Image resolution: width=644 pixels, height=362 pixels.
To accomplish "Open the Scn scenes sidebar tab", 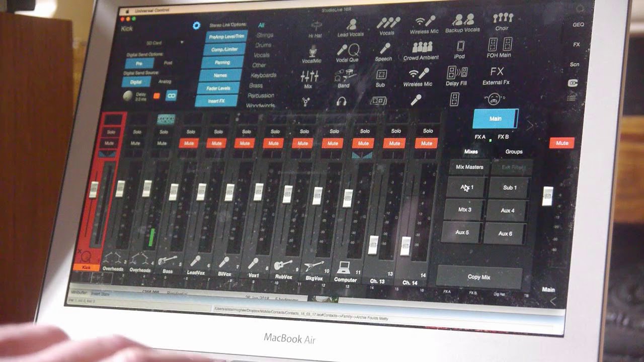I will point(574,64).
